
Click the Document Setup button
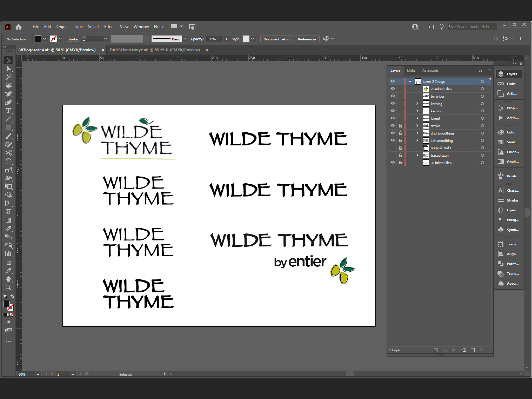pos(276,39)
